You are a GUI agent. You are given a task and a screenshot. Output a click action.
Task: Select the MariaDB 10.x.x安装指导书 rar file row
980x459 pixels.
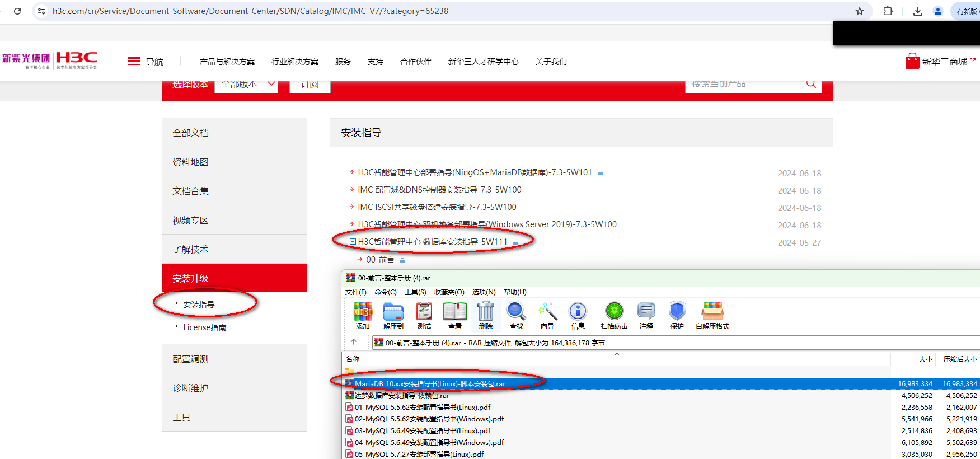660,384
